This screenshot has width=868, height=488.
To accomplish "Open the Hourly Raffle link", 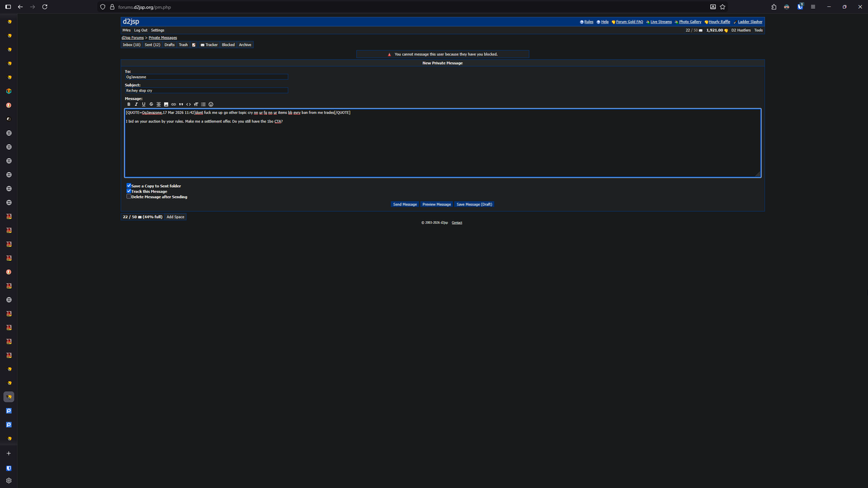I will point(719,22).
